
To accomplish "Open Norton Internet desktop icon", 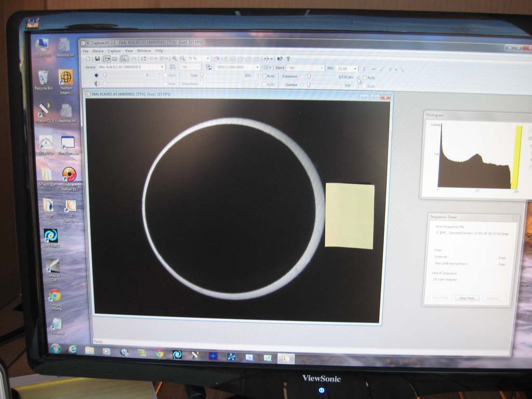I will pyautogui.click(x=66, y=82).
